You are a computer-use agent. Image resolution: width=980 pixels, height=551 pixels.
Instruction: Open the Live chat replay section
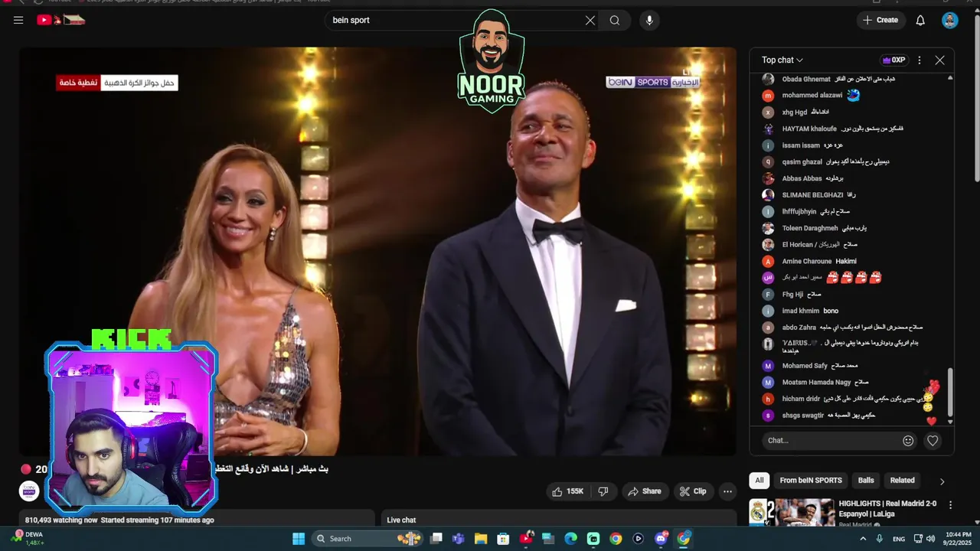(x=559, y=520)
